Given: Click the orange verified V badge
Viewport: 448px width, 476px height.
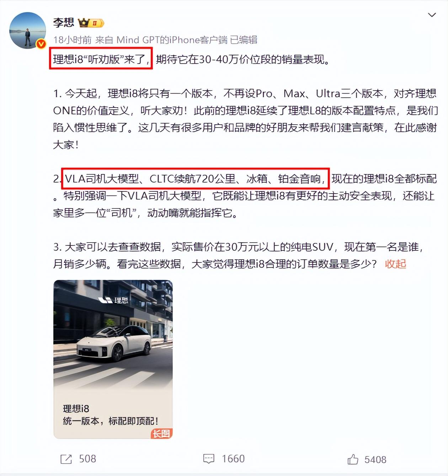Looking at the screenshot, I should point(41,44).
